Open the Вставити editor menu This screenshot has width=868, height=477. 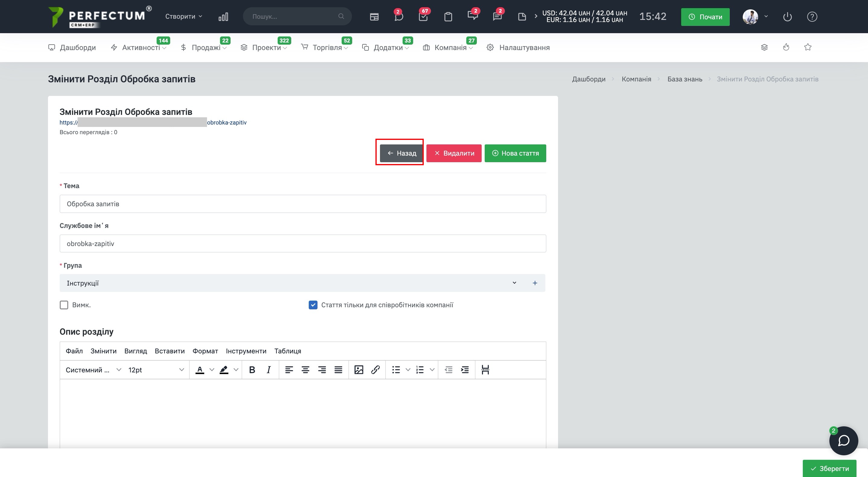point(170,351)
